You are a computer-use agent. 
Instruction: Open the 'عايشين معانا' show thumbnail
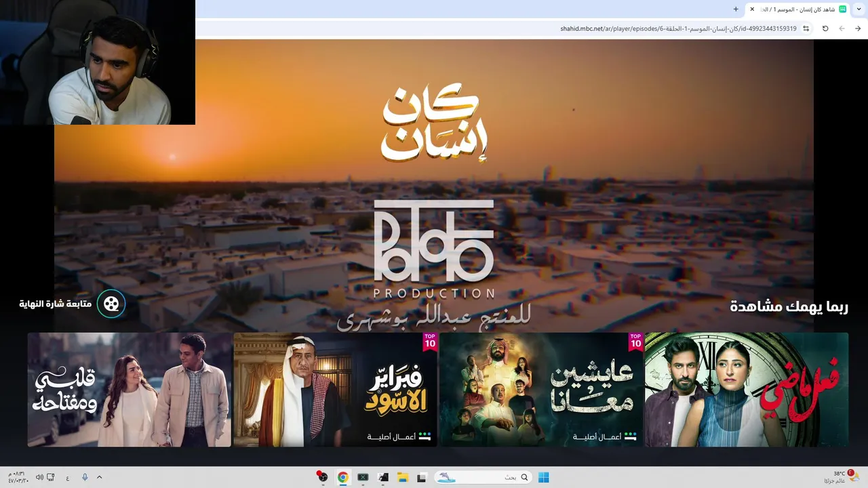541,390
